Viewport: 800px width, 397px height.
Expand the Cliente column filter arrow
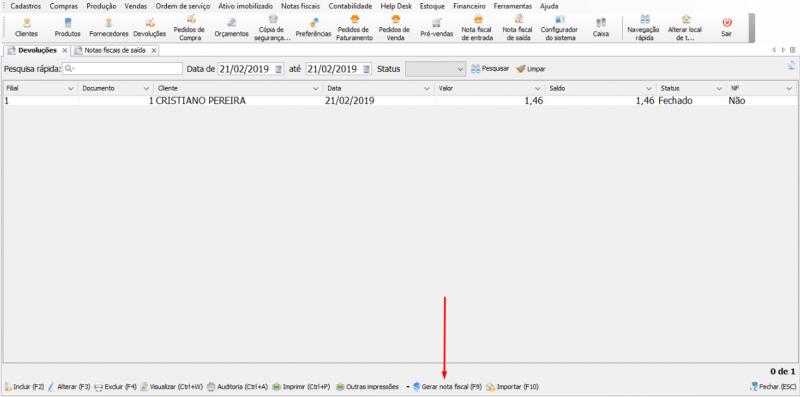coord(315,89)
